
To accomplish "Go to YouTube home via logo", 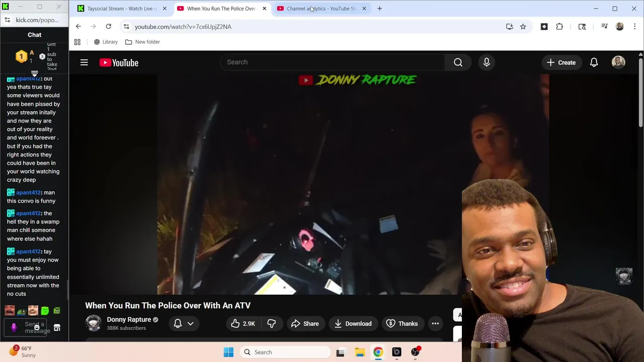I will click(x=119, y=62).
